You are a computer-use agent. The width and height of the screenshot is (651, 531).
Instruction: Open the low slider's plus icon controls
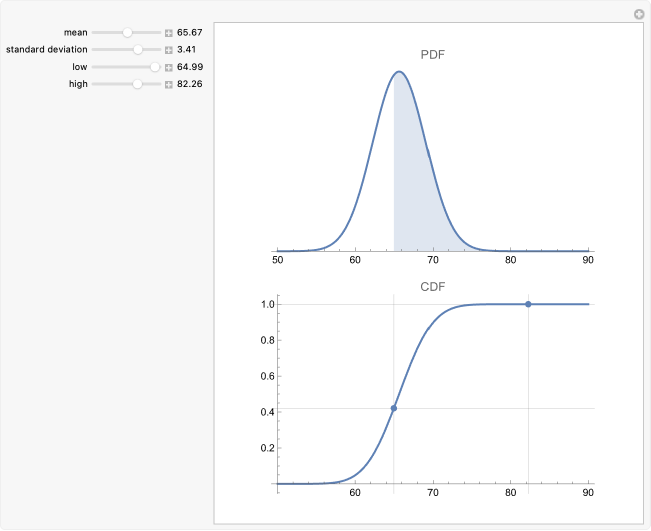pyautogui.click(x=169, y=67)
